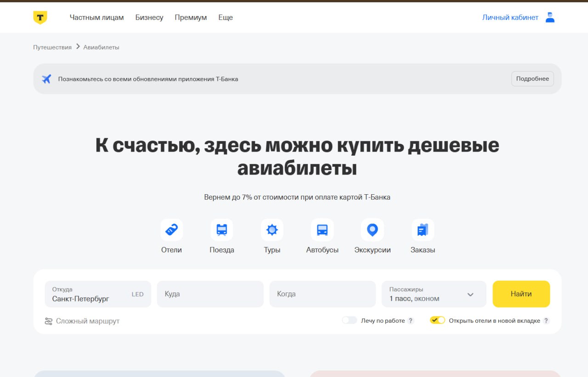The image size is (588, 377).
Task: Click the LED airport code
Action: (x=138, y=294)
